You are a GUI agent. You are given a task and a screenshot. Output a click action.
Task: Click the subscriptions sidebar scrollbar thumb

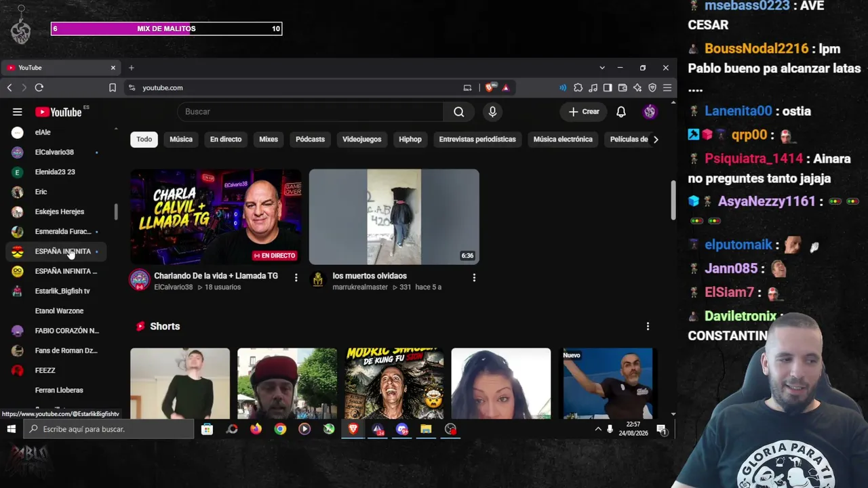coord(115,211)
